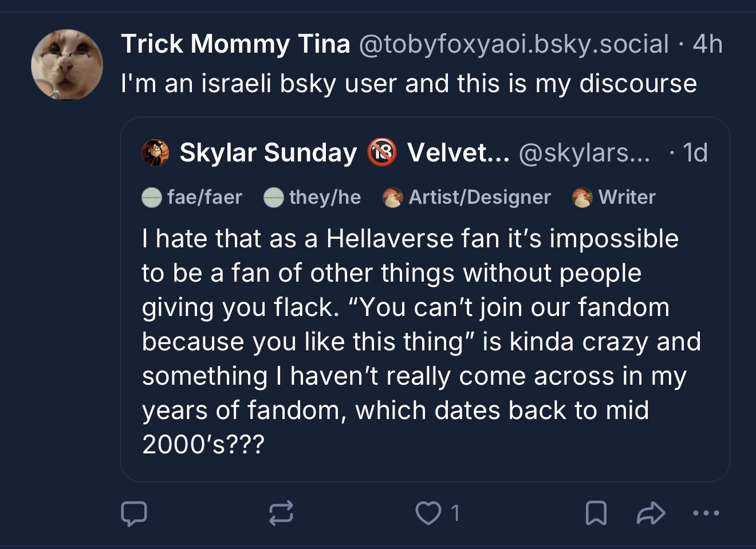This screenshot has height=549, width=756.
Task: Open Trick Mommy Tina's cat avatar
Action: [67, 65]
